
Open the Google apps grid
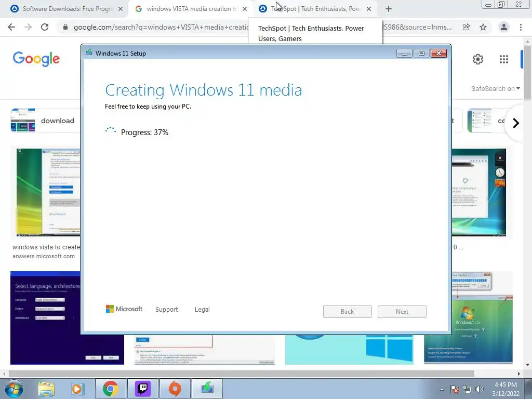point(504,59)
